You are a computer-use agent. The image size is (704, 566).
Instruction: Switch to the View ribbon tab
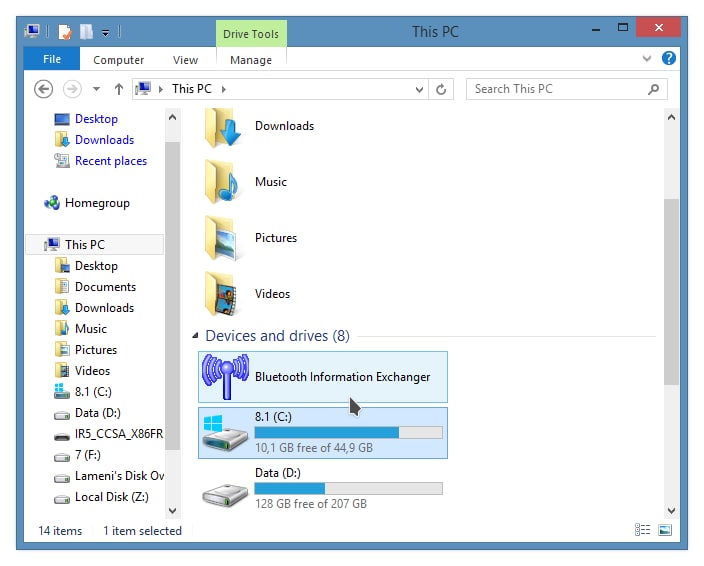(x=185, y=60)
